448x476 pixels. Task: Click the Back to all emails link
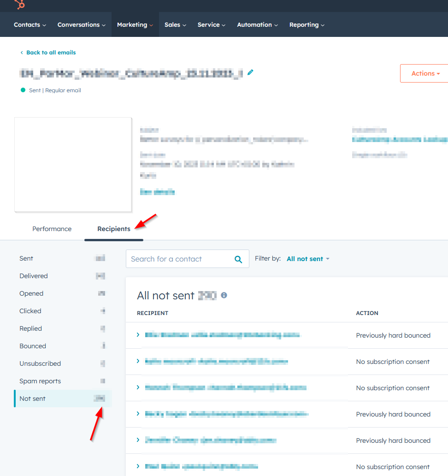coord(48,52)
